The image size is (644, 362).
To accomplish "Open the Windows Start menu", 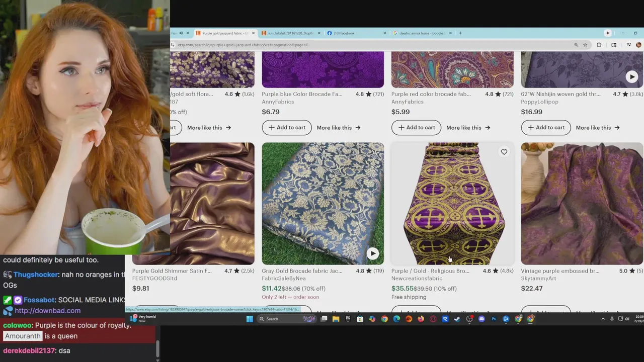I will [x=250, y=319].
